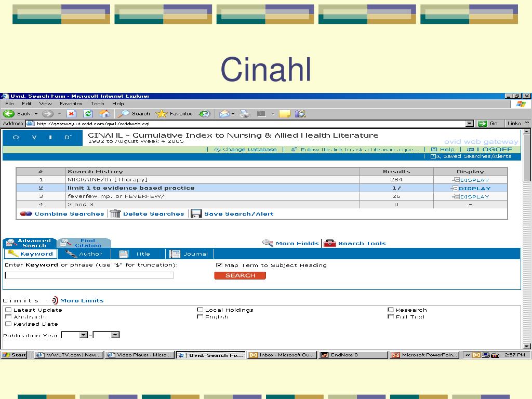Open the start Publication Year dropdown
This screenshot has width=532, height=399.
coord(84,335)
